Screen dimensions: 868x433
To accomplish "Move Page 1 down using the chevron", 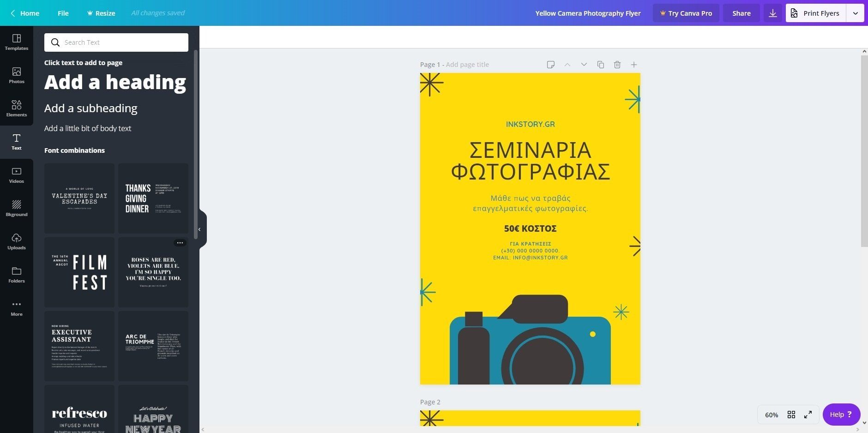I will tap(584, 65).
